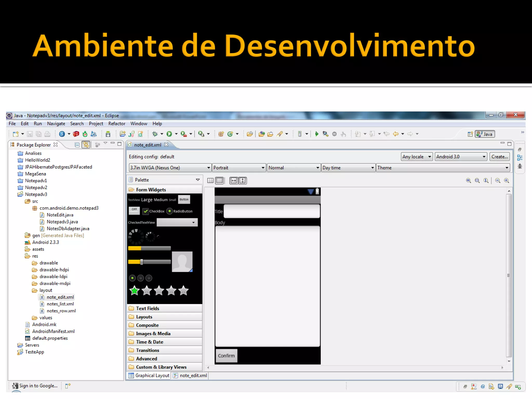
Task: Click the green Run toolbar icon
Action: pyautogui.click(x=169, y=134)
